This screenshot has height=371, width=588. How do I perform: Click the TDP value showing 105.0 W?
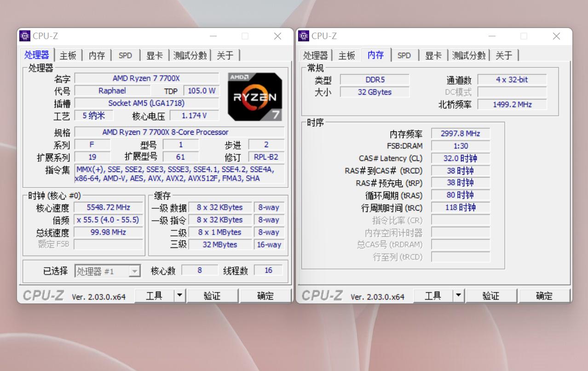[202, 91]
